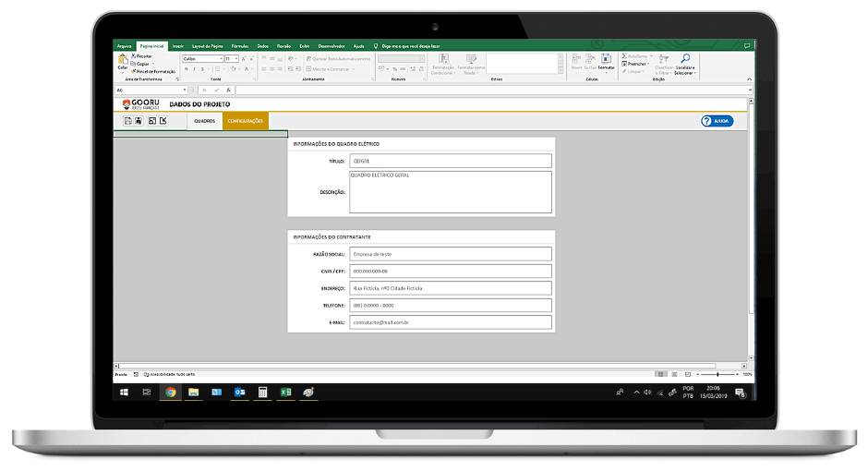Click the Localizar e Selecionar magnifier
This screenshot has height=471, width=868.
tap(685, 59)
